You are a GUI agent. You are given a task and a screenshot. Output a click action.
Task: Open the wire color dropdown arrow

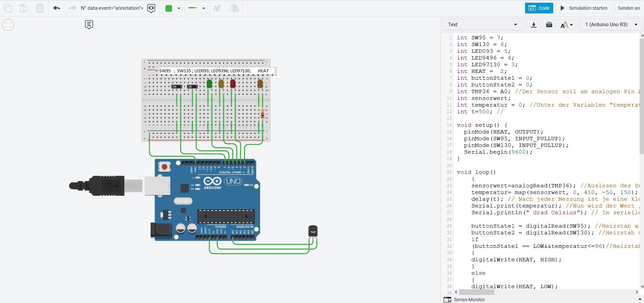coord(179,8)
